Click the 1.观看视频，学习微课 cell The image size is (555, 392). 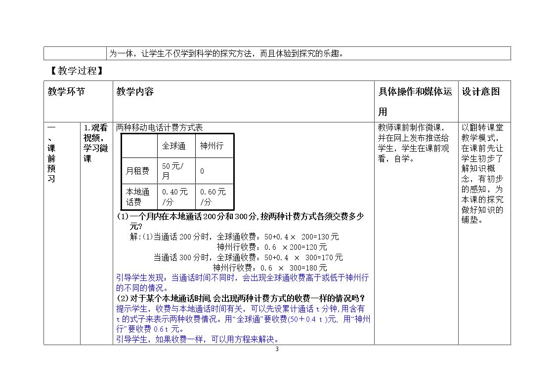coord(95,143)
